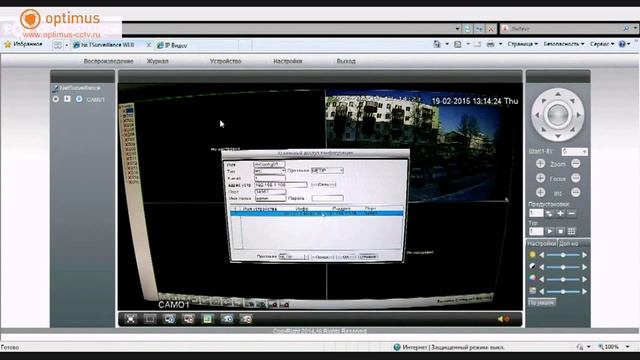The image size is (640, 360).
Task: Open the print options dropdown arrow
Action: pyautogui.click(x=500, y=44)
